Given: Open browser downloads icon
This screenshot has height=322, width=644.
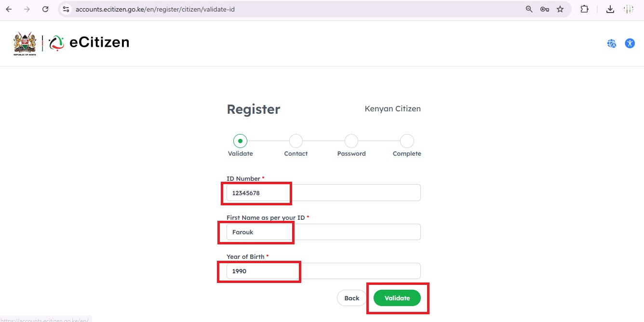Looking at the screenshot, I should click(x=610, y=9).
